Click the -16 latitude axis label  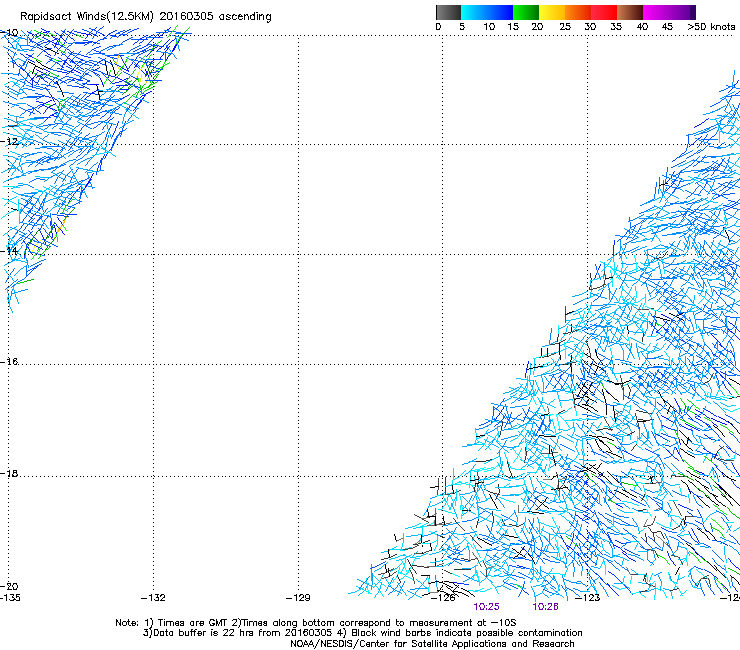(x=9, y=362)
